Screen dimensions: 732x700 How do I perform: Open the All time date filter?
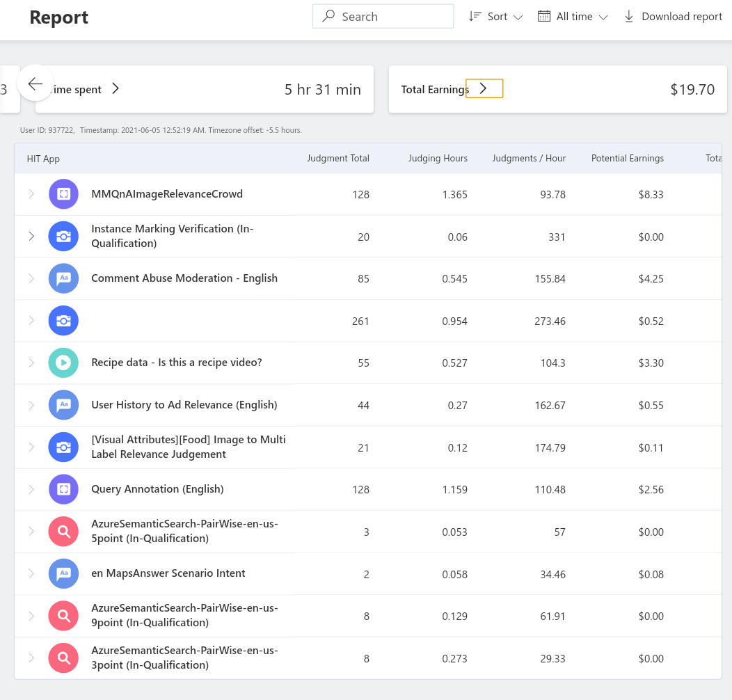click(573, 16)
